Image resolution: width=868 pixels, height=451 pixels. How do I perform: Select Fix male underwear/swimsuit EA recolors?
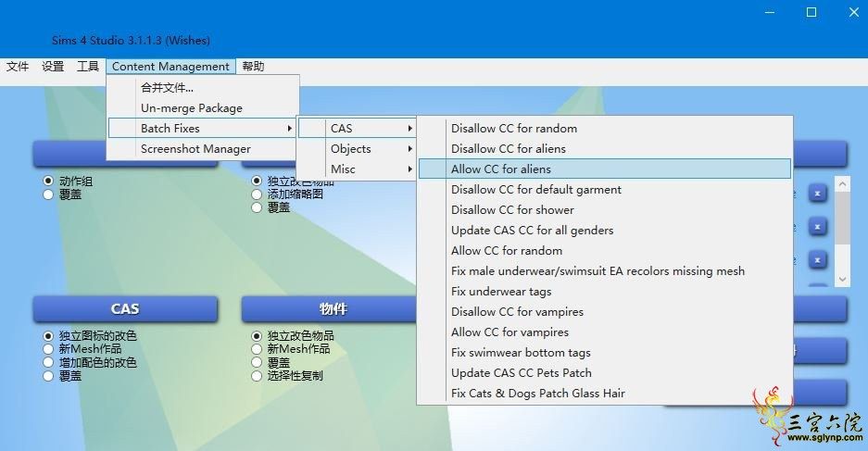click(x=605, y=271)
